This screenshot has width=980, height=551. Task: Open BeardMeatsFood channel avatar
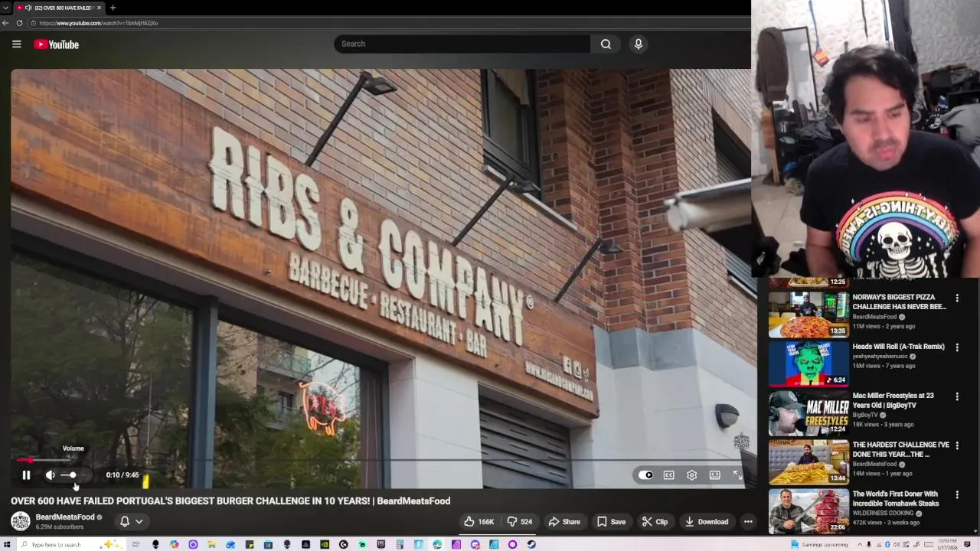(x=21, y=521)
